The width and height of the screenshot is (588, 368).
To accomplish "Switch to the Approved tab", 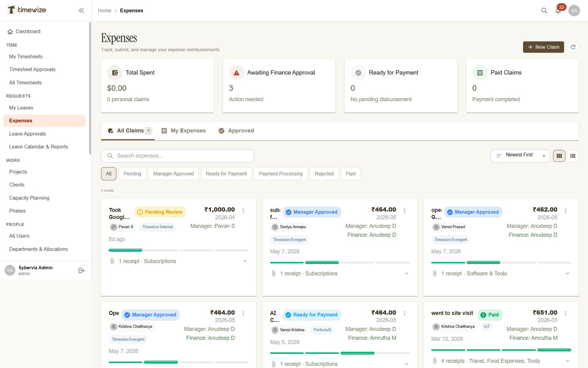I will (x=236, y=131).
